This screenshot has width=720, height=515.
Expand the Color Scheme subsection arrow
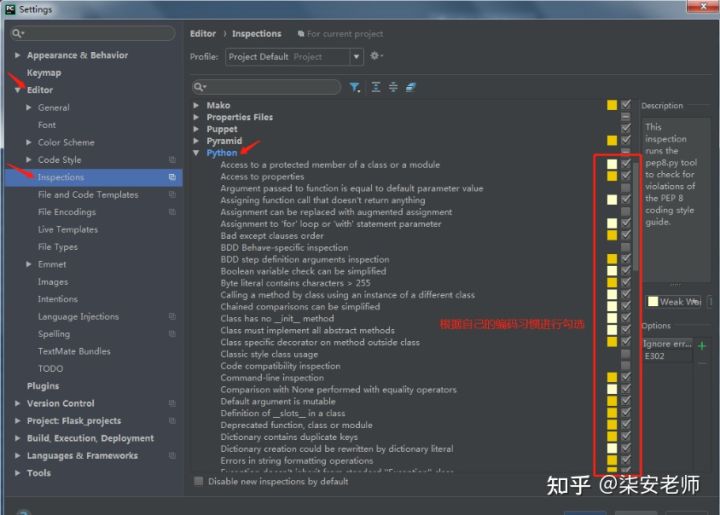[29, 142]
